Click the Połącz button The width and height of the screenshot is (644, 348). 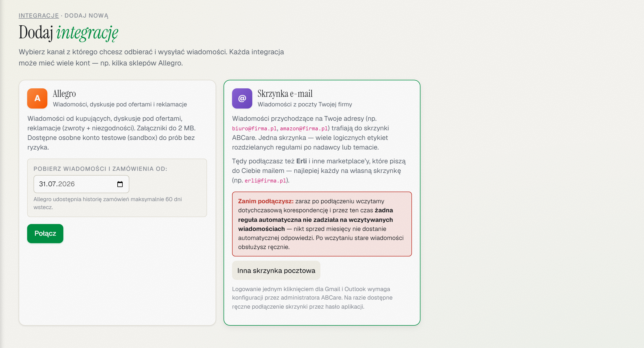(45, 234)
